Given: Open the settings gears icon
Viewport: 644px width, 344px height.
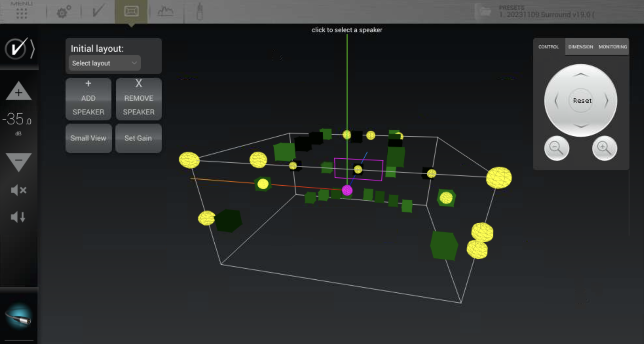Looking at the screenshot, I should pos(63,12).
